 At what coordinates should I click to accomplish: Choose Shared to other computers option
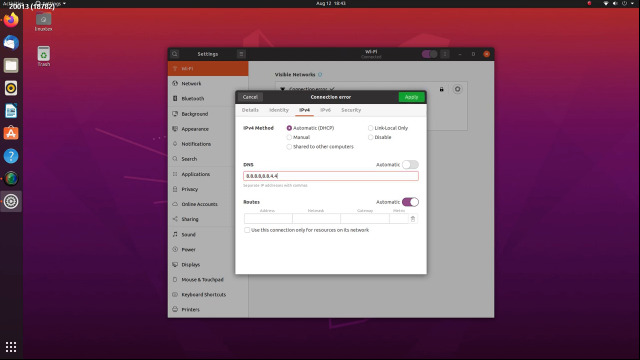pos(320,147)
